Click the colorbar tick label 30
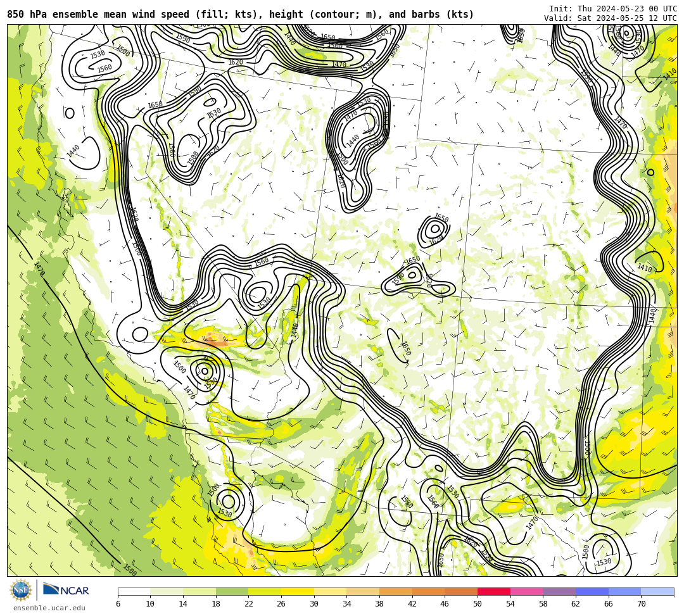Viewport: 684px width, 616px height. point(313,604)
